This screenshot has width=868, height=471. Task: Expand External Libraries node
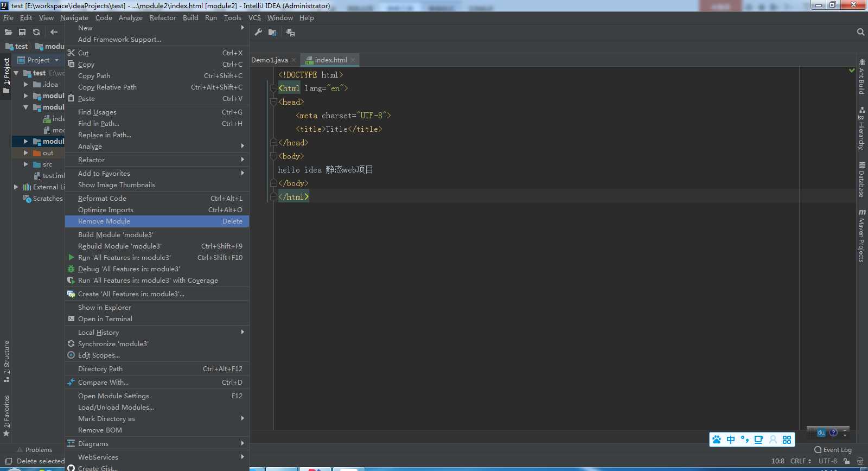tap(16, 187)
